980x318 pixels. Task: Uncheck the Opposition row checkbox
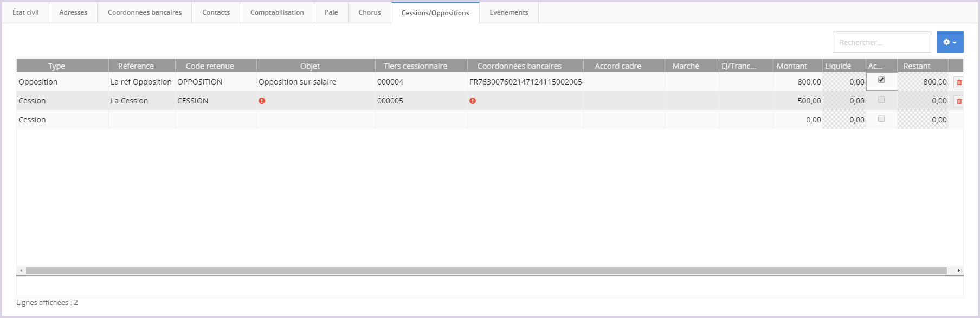[x=881, y=80]
